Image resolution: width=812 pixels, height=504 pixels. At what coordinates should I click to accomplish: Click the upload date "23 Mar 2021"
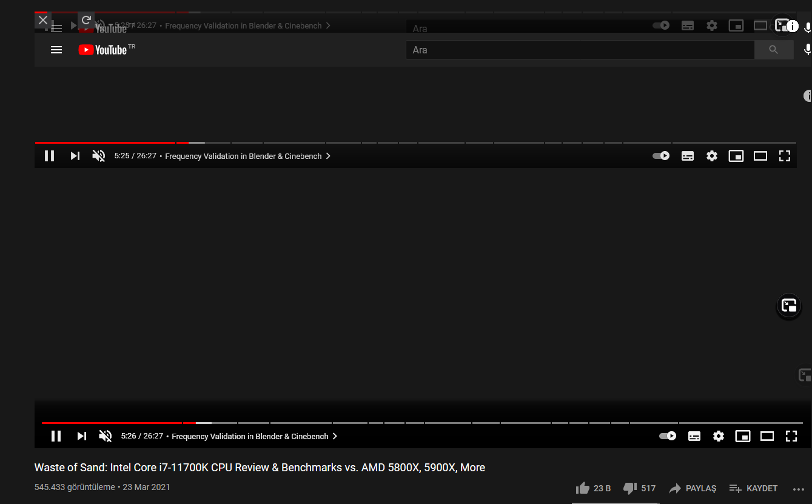coord(146,487)
